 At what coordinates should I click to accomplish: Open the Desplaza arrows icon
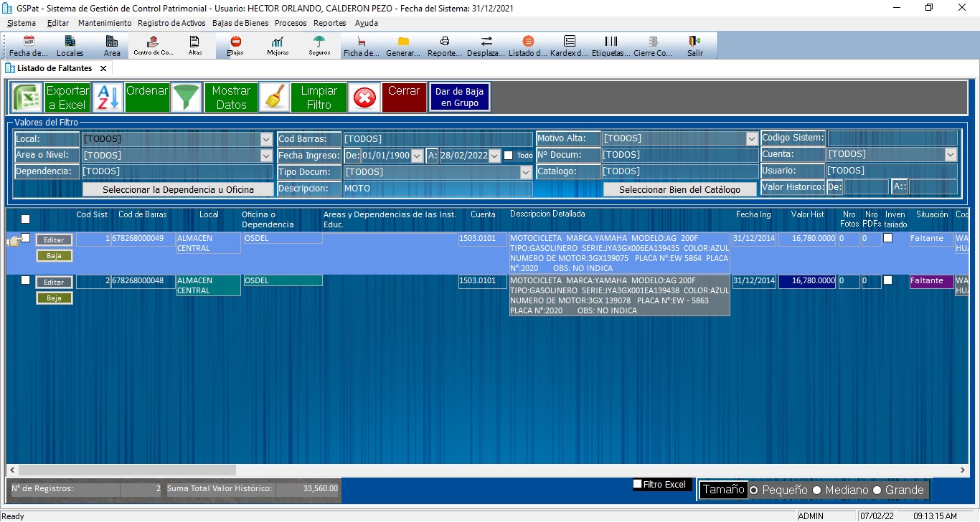(486, 46)
